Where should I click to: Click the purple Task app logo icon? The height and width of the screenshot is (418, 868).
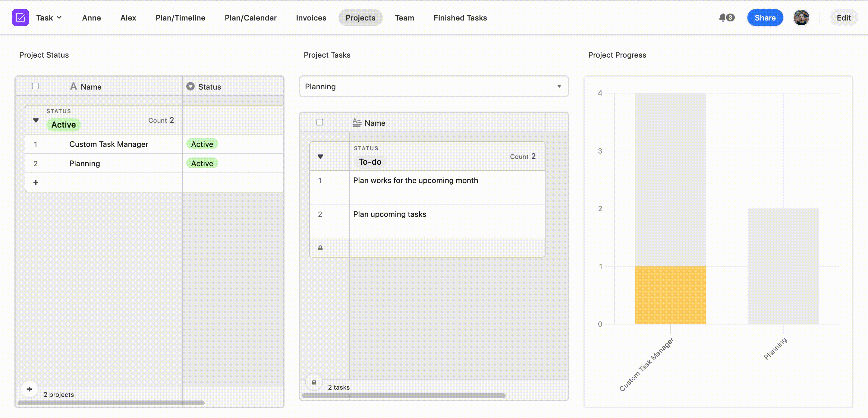point(20,17)
